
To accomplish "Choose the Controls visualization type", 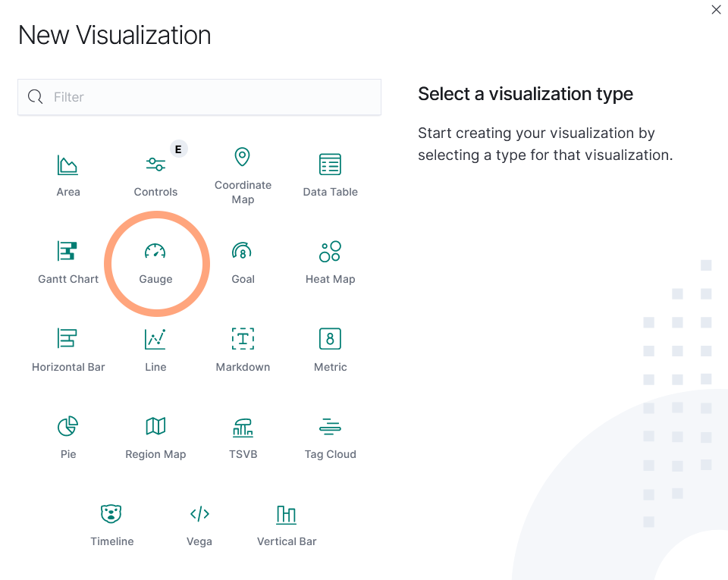I will pos(155,165).
